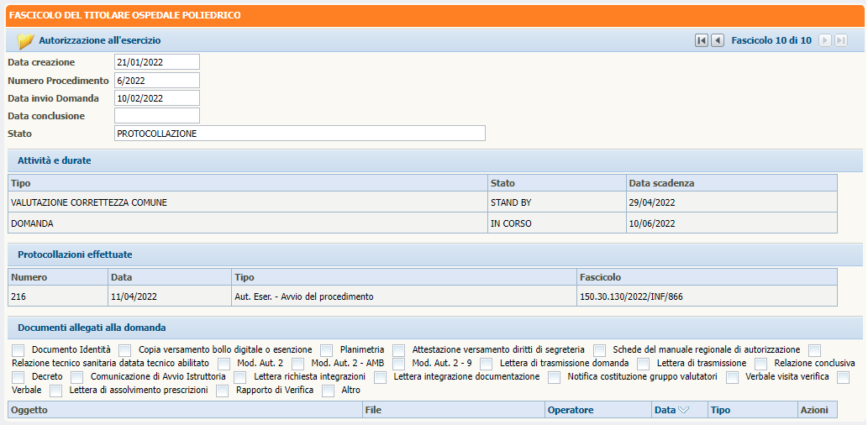Sort documents by Tipo column header
Image resolution: width=868 pixels, height=425 pixels.
tap(752, 410)
